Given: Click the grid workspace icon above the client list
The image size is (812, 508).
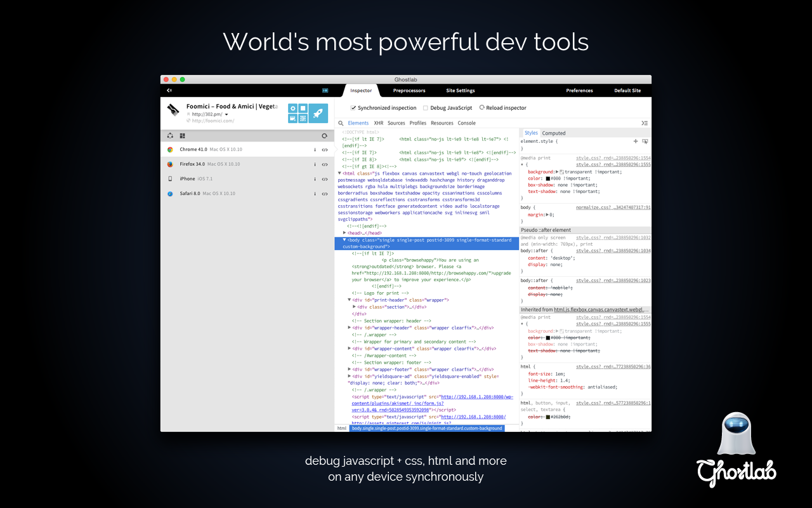Looking at the screenshot, I should (182, 135).
